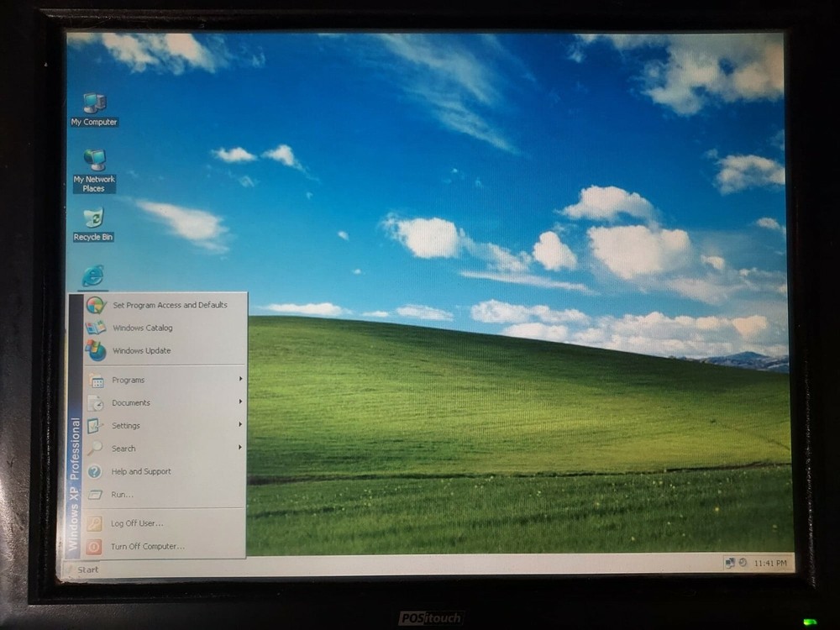Click the Start button on the taskbar
840x630 pixels.
[x=82, y=570]
